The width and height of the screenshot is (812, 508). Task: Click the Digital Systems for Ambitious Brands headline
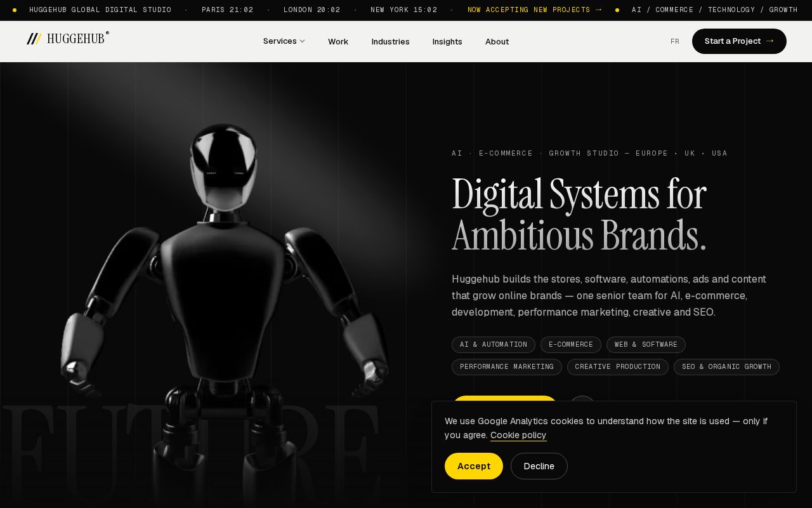(579, 215)
